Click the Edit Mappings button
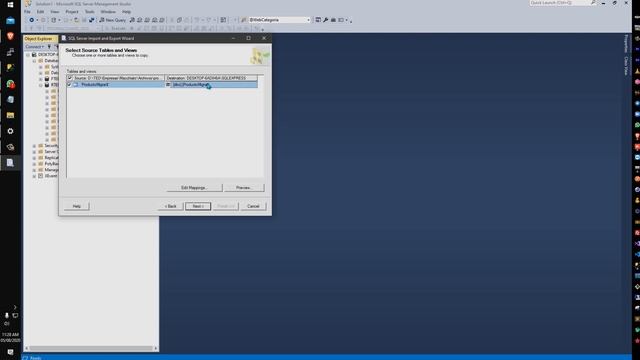This screenshot has width=640, height=360. [x=194, y=188]
